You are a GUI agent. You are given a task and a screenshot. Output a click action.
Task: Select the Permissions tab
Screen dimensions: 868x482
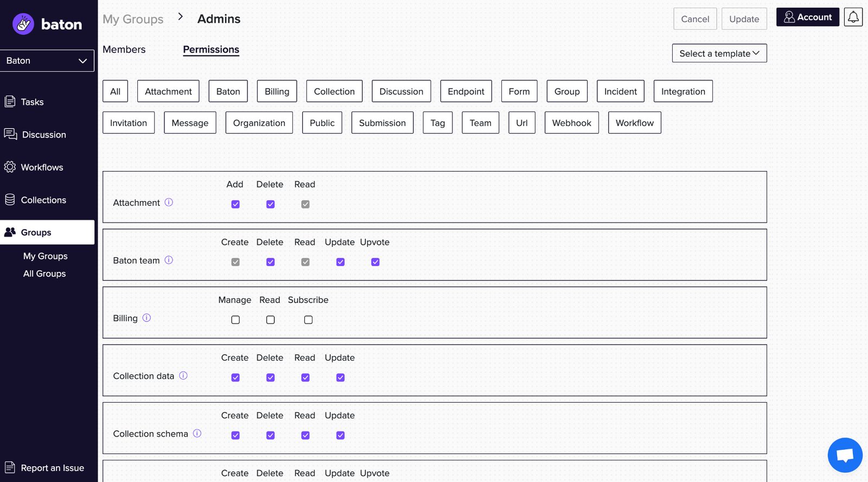[211, 49]
